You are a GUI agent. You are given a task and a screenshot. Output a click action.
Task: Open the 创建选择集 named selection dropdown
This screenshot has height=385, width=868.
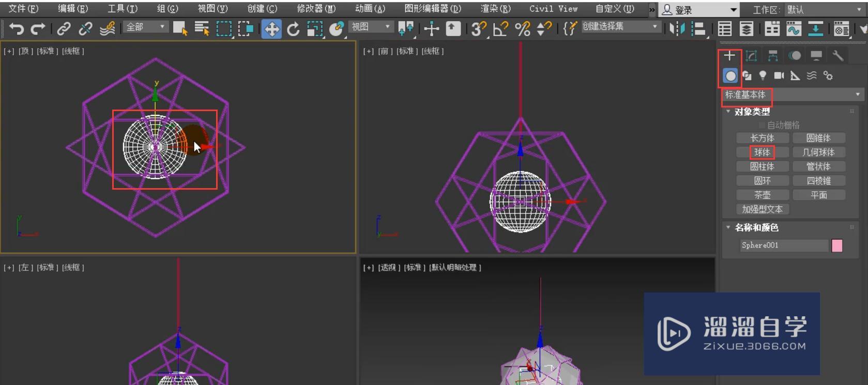tap(620, 26)
